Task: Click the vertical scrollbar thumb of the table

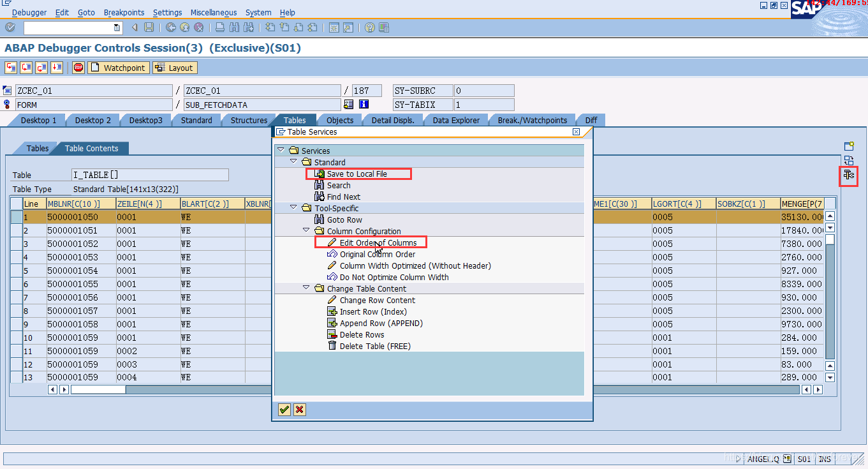Action: (830, 239)
